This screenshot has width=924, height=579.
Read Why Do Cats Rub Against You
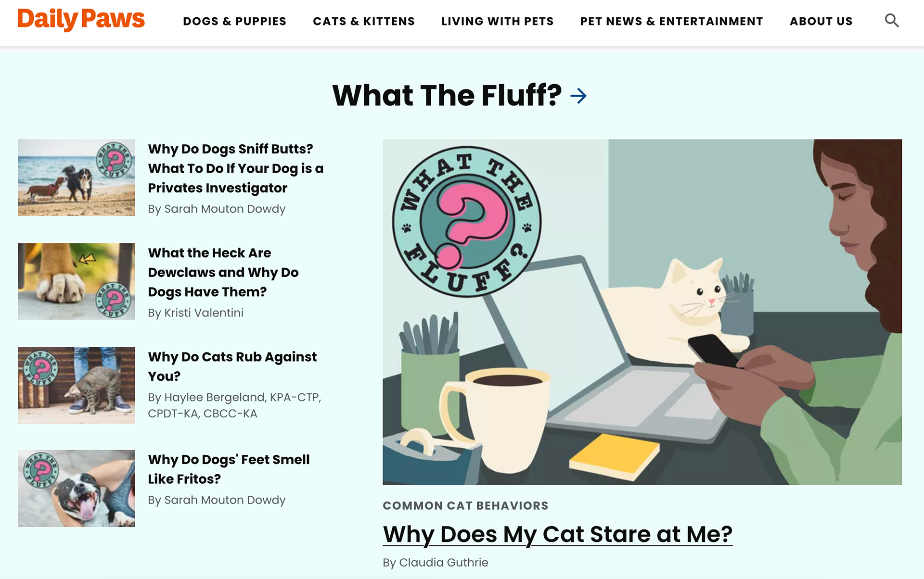[232, 366]
